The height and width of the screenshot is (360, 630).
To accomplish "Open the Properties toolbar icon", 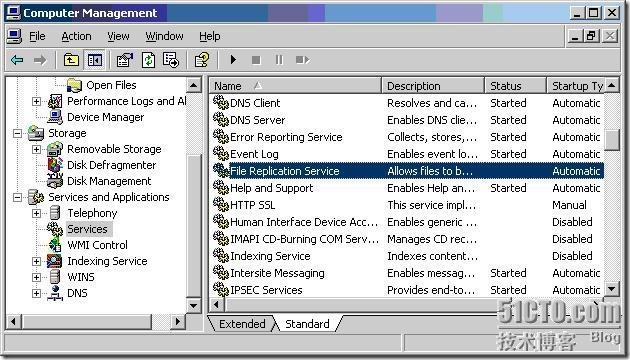I will [125, 60].
